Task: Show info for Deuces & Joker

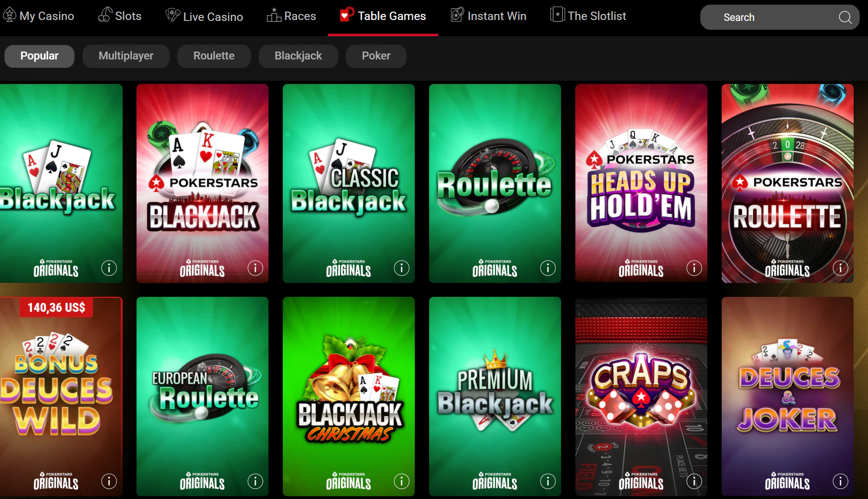Action: click(841, 481)
